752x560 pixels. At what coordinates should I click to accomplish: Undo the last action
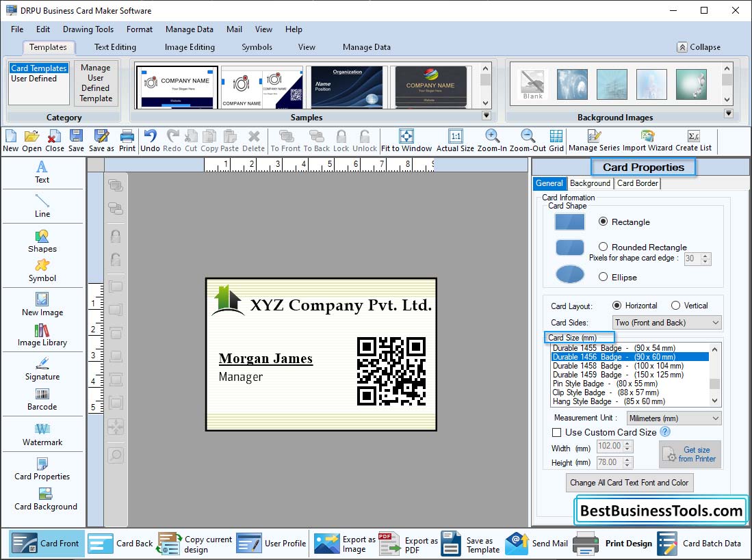[x=150, y=142]
